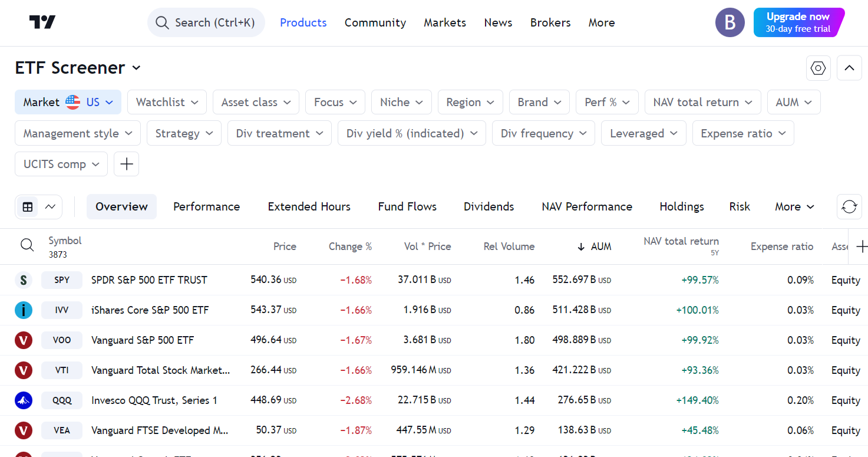This screenshot has width=868, height=457.
Task: Open the Risk tab
Action: pos(740,207)
